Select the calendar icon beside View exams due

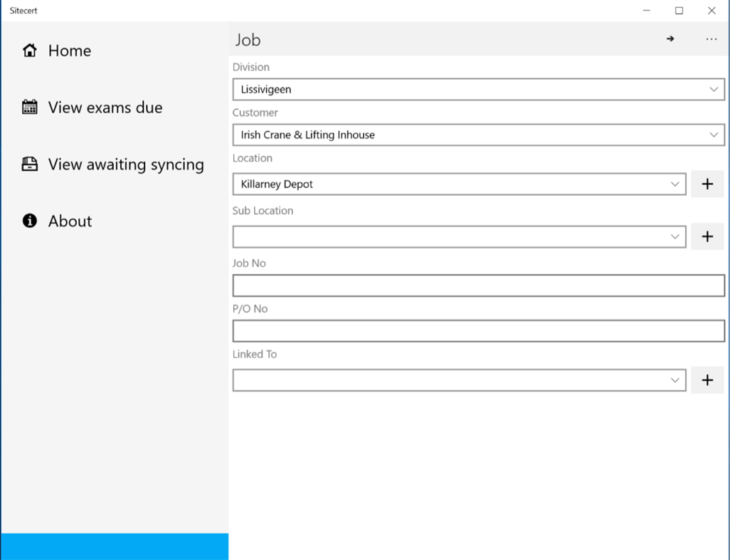coord(29,107)
